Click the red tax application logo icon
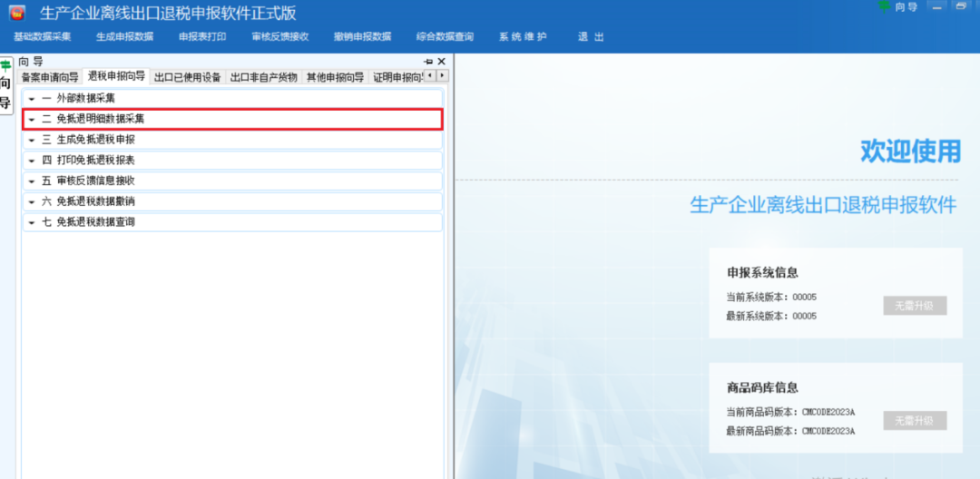The height and width of the screenshot is (479, 980). point(17,13)
